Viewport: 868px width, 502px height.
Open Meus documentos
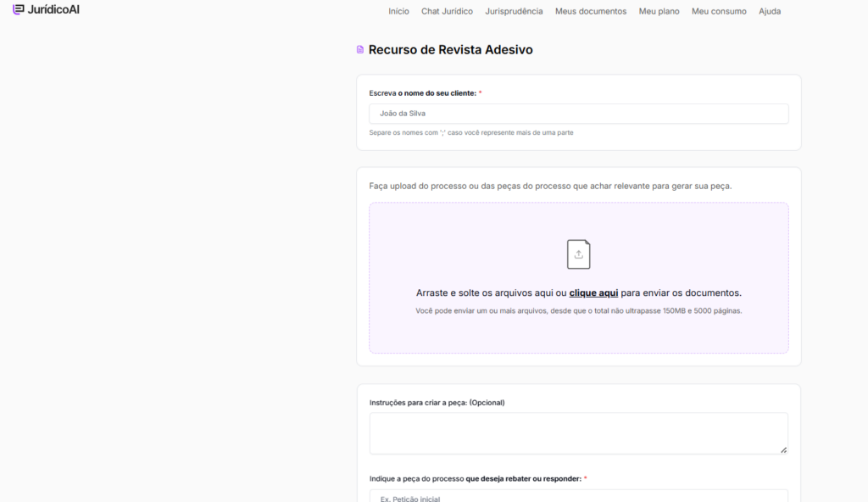(x=590, y=11)
